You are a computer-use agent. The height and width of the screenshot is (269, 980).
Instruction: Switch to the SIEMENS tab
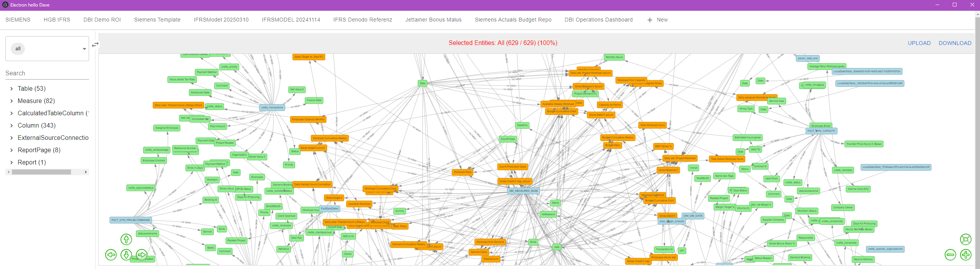18,20
